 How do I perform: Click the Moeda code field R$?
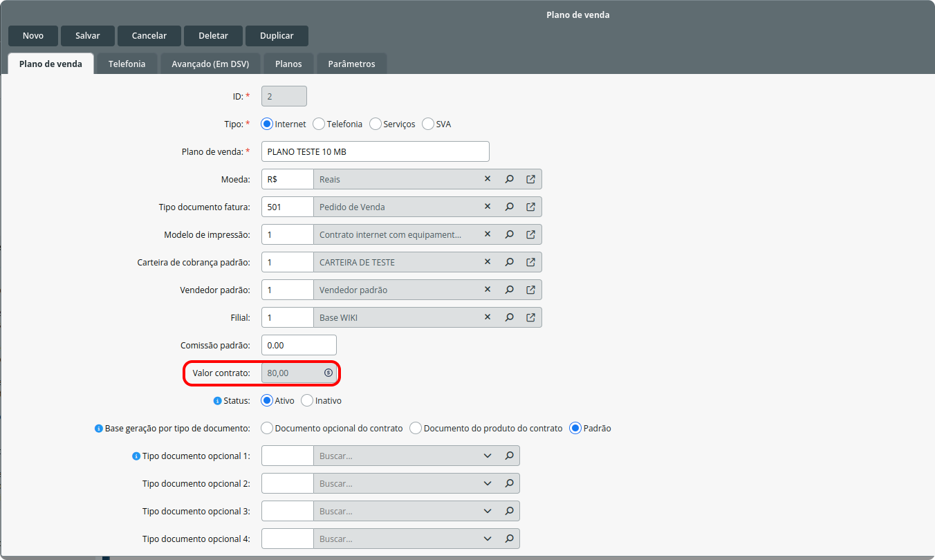(x=288, y=179)
